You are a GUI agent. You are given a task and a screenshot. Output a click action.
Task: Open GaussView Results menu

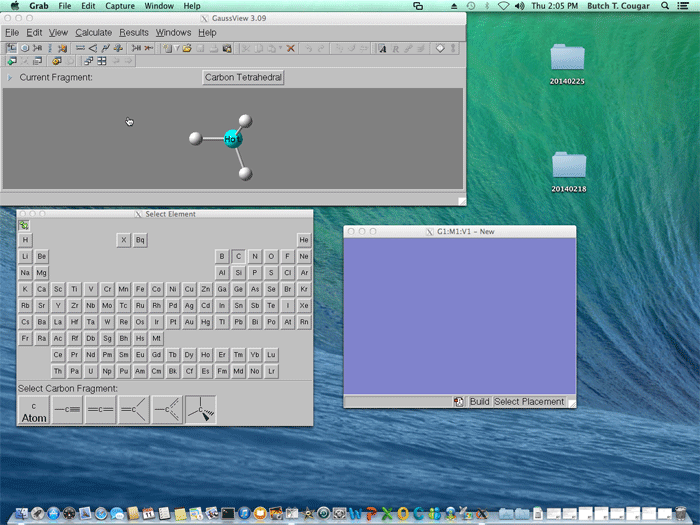(133, 33)
